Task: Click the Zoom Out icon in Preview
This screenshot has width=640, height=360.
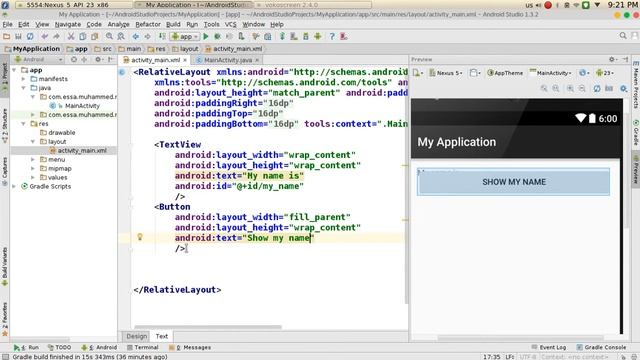Action: (582, 88)
